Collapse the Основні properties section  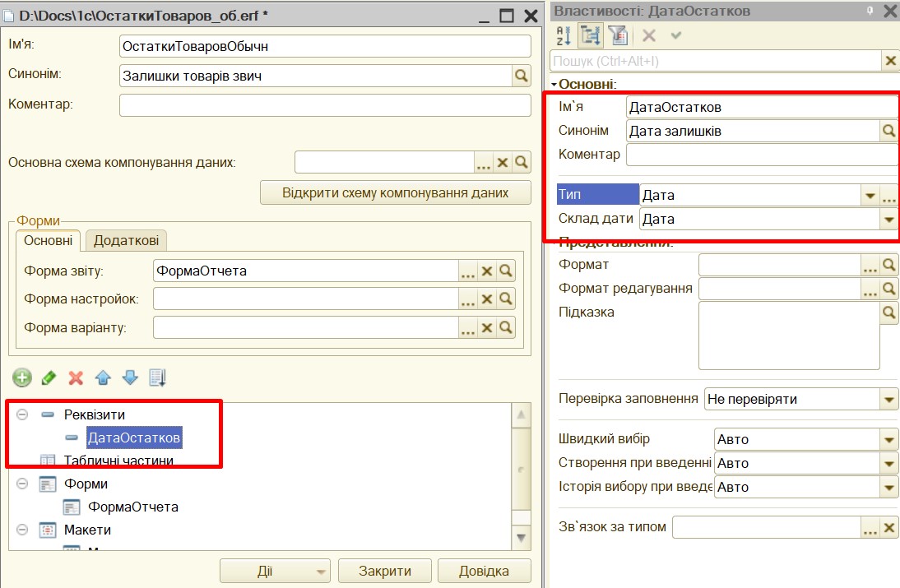(x=554, y=85)
